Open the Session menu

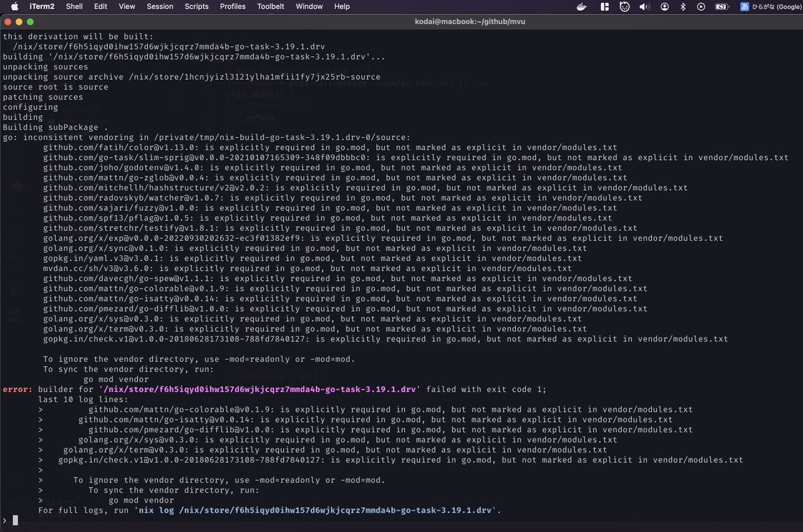160,7
